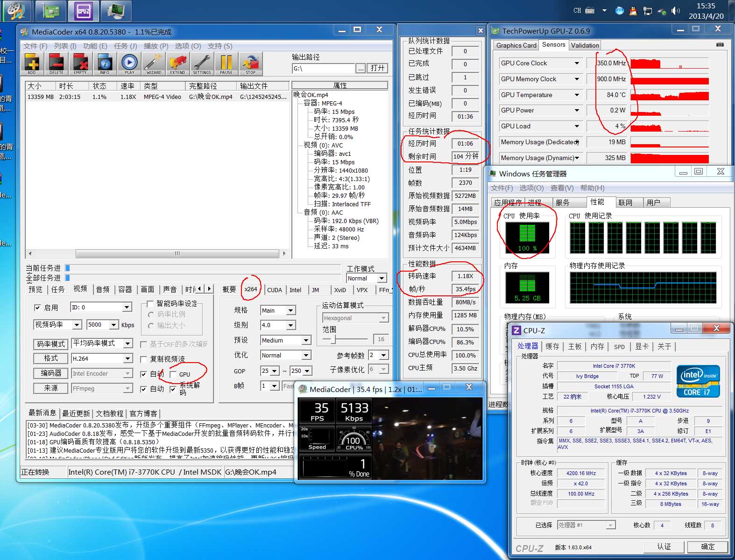Click the QQ penguin tray icon
The image size is (735, 560).
click(x=633, y=11)
